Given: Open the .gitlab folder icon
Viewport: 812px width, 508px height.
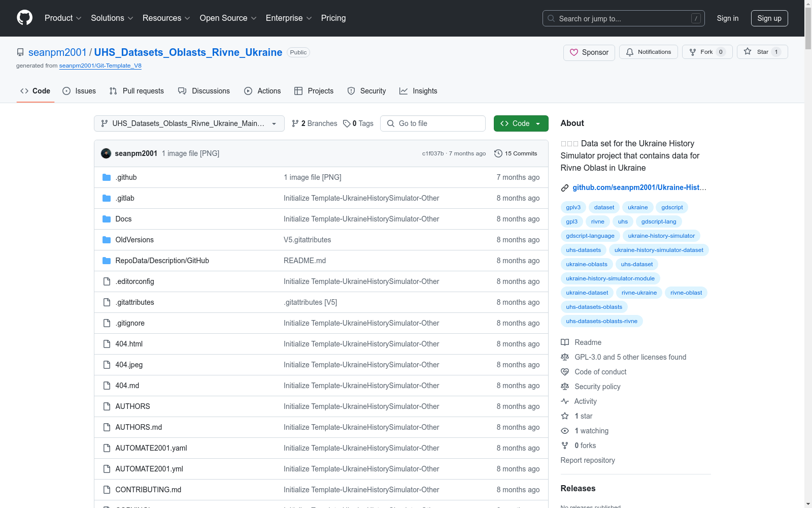Looking at the screenshot, I should (x=107, y=198).
